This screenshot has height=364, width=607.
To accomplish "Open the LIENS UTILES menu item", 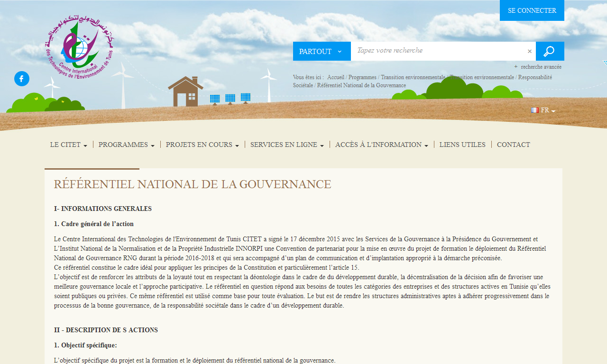I will coord(462,145).
